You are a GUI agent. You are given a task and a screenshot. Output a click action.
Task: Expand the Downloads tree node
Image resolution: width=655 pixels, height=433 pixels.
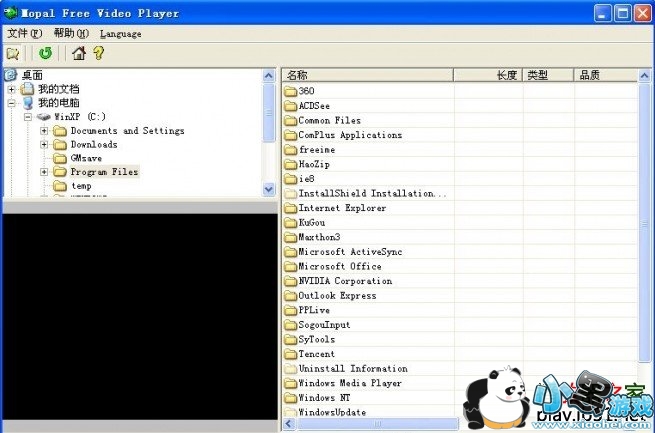(x=44, y=144)
